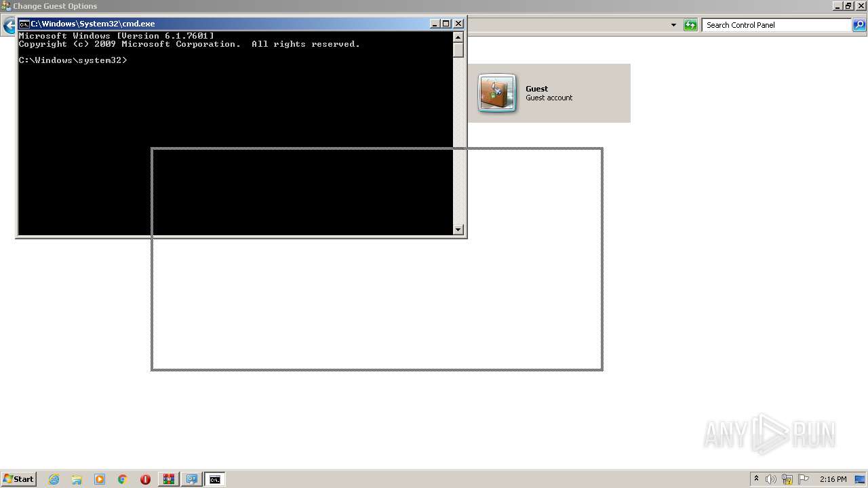Image resolution: width=868 pixels, height=488 pixels.
Task: Select the Guest account name text
Action: click(x=536, y=89)
